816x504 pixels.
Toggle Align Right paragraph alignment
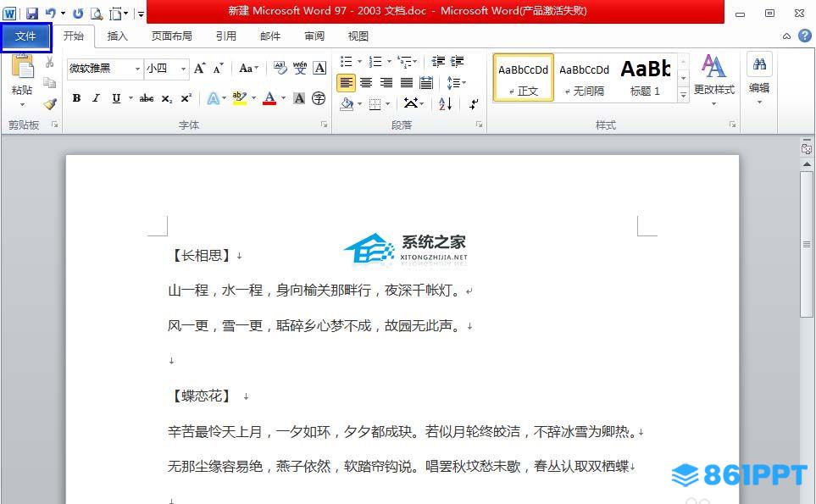pyautogui.click(x=386, y=83)
